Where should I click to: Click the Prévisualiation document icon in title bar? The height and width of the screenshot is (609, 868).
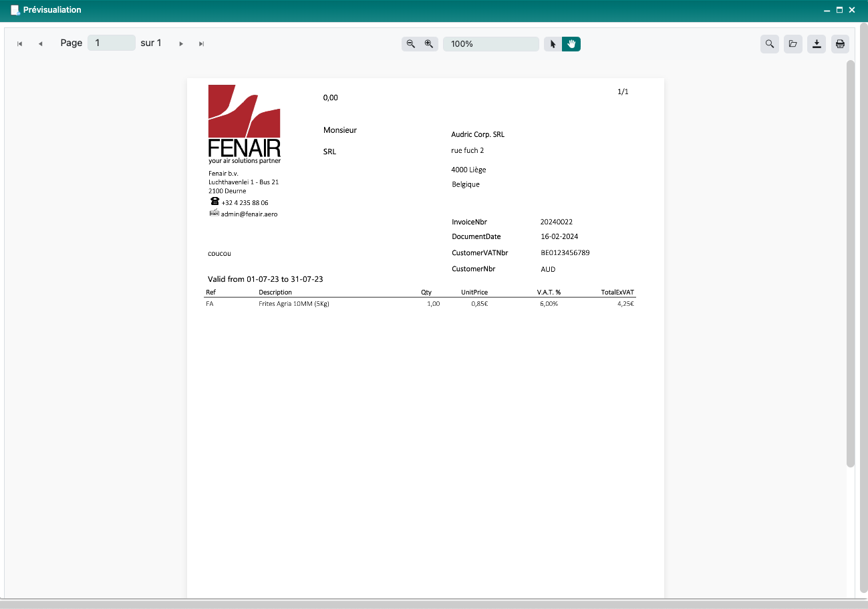pyautogui.click(x=15, y=10)
